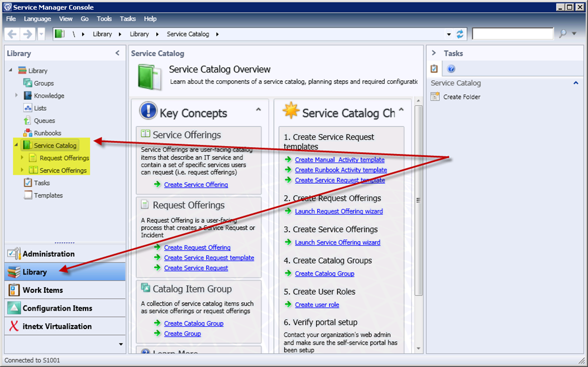Switch to Administration workspace
This screenshot has height=367, width=588.
(48, 254)
